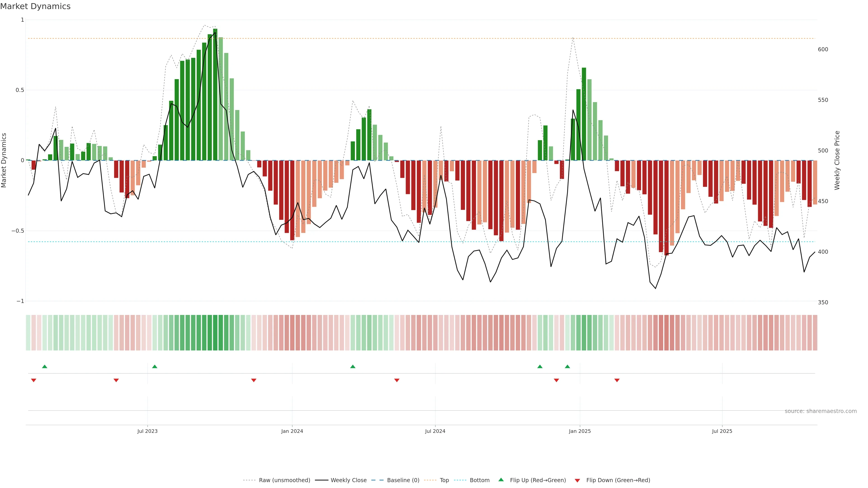Click the Jul 2024 axis label
Viewport: 868px width, 488px height.
coord(435,431)
